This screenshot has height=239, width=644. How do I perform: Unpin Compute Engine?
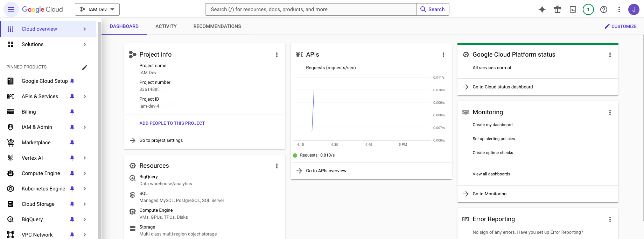(x=72, y=173)
